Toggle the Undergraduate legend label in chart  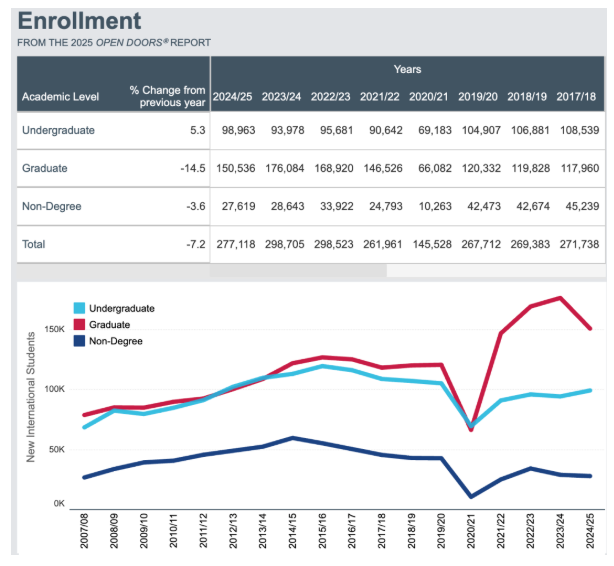coord(122,309)
